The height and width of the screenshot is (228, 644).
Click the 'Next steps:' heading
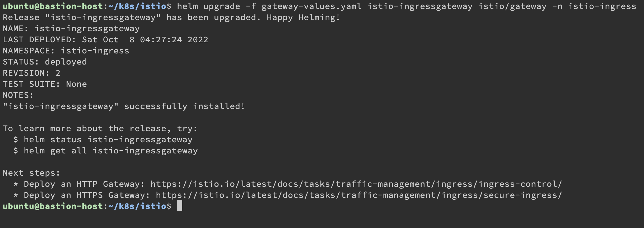tap(31, 173)
